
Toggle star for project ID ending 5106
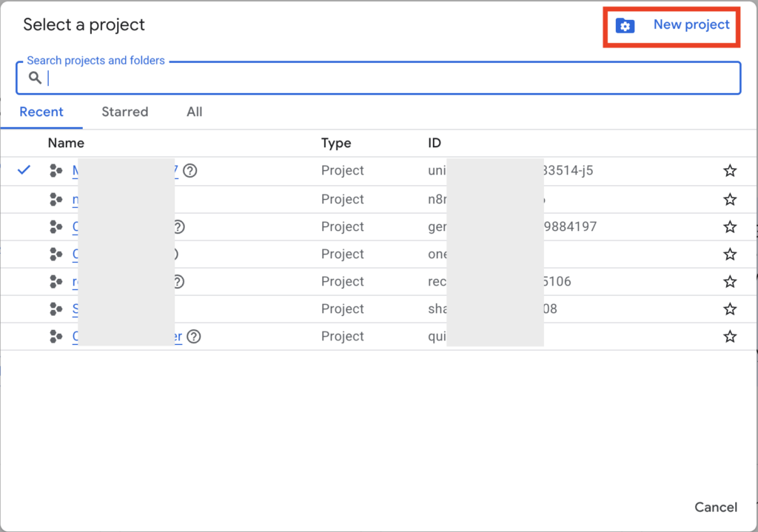730,282
